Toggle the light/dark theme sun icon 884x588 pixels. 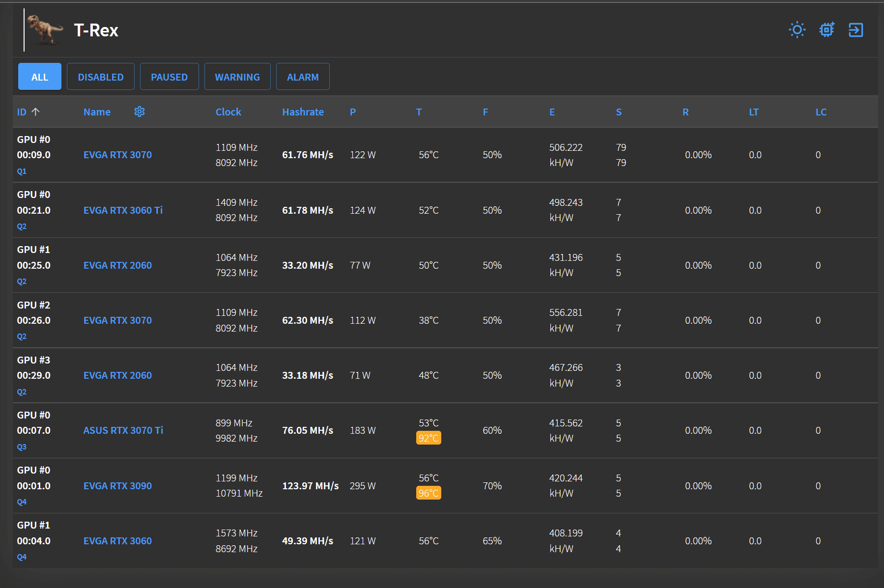(x=797, y=30)
